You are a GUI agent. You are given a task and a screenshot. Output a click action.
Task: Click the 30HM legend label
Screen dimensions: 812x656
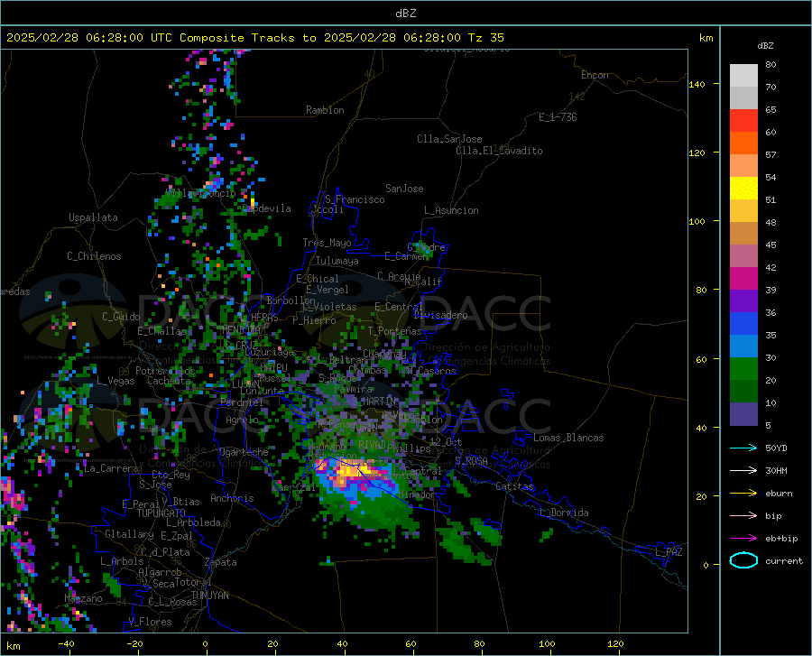(776, 471)
